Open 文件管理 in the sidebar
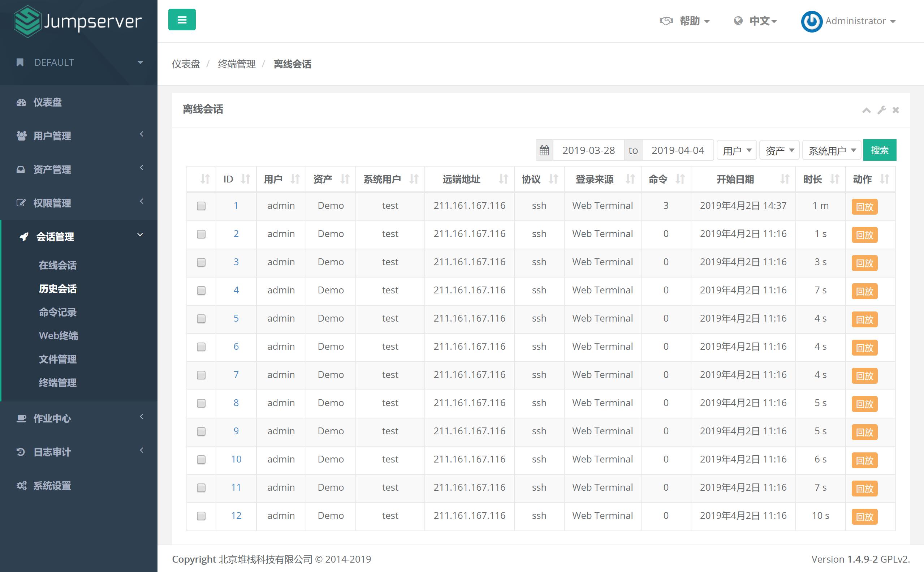This screenshot has width=924, height=572. tap(57, 359)
